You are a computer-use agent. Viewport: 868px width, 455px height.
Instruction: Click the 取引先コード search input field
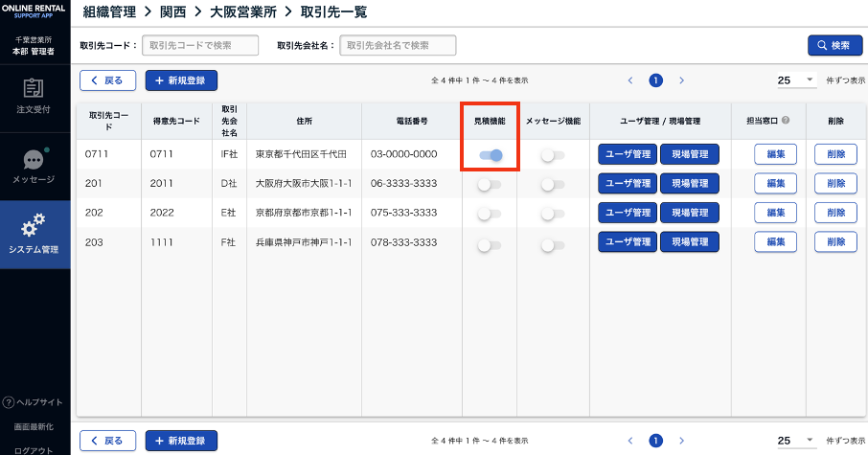pyautogui.click(x=200, y=45)
